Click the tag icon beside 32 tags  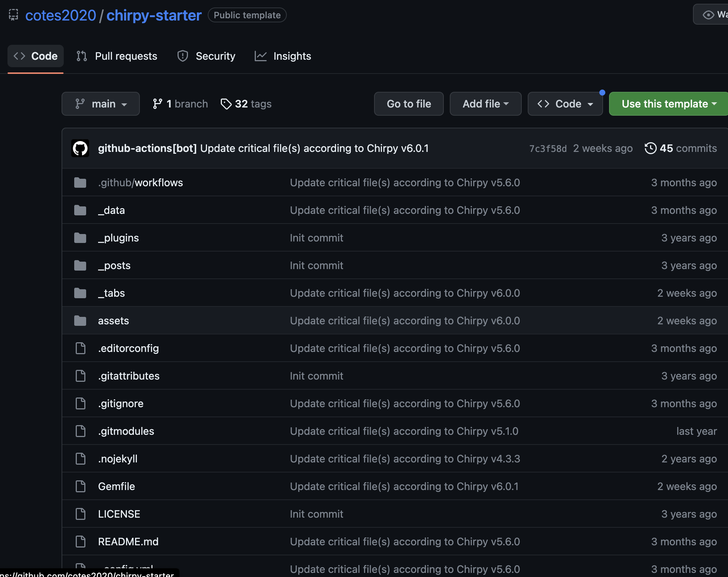click(x=226, y=104)
